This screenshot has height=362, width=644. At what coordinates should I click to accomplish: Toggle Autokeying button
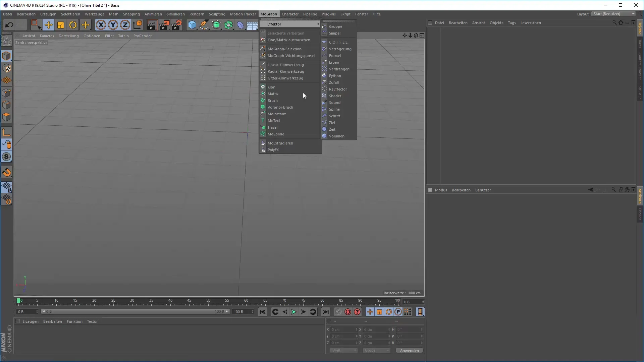(348, 312)
